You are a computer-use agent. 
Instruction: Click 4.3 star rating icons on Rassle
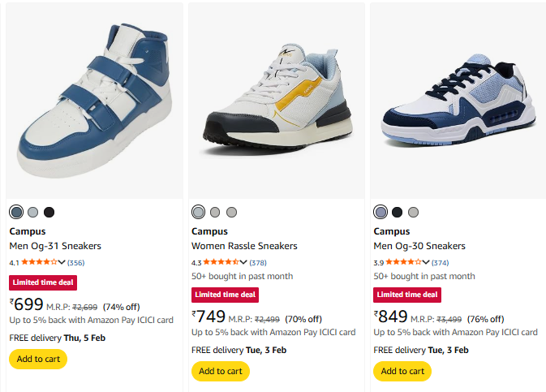coord(221,262)
